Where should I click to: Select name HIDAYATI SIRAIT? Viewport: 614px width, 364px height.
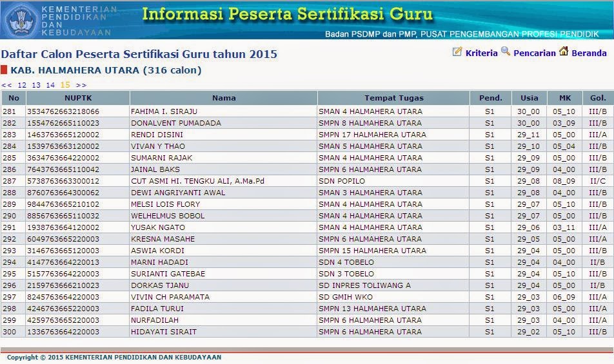(164, 332)
